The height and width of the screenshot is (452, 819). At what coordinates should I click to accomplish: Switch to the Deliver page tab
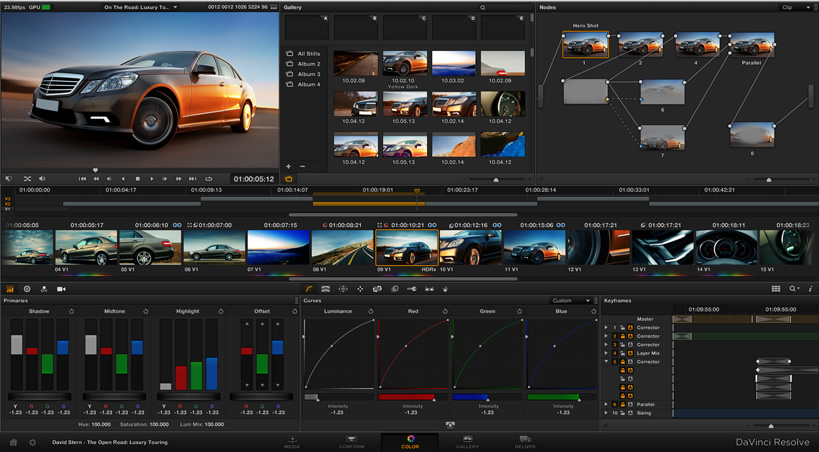pyautogui.click(x=525, y=441)
